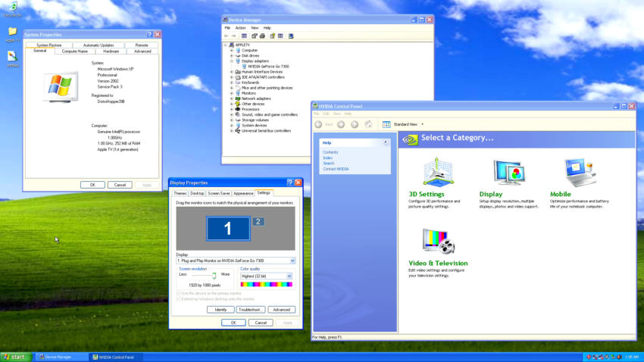Toggle Extend my Windows desktop onto this monitor
This screenshot has width=644, height=362.
point(178,299)
